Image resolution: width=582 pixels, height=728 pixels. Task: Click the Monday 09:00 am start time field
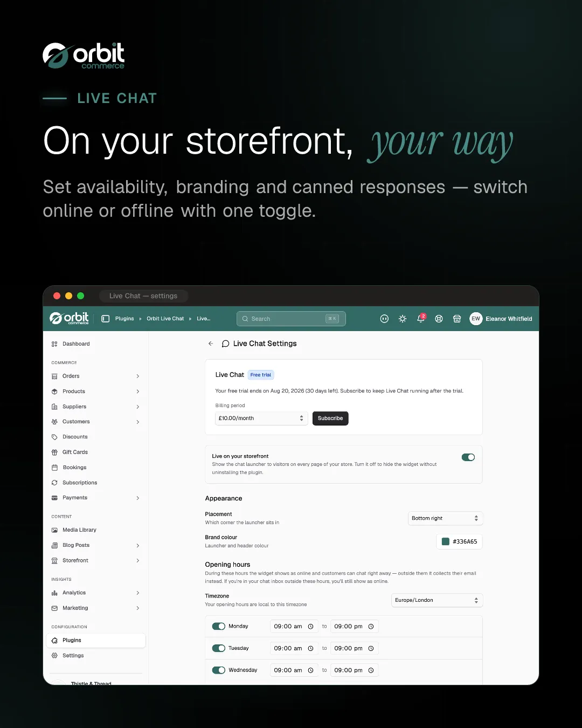pyautogui.click(x=294, y=627)
